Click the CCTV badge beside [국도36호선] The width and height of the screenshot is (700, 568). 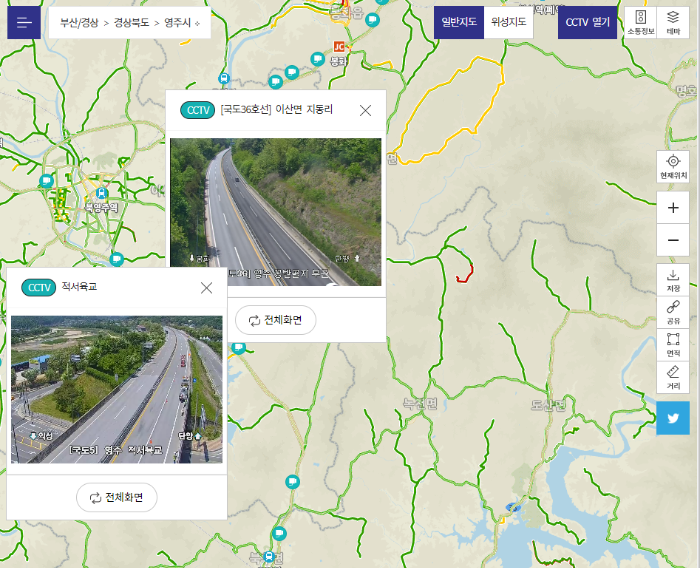tap(197, 110)
